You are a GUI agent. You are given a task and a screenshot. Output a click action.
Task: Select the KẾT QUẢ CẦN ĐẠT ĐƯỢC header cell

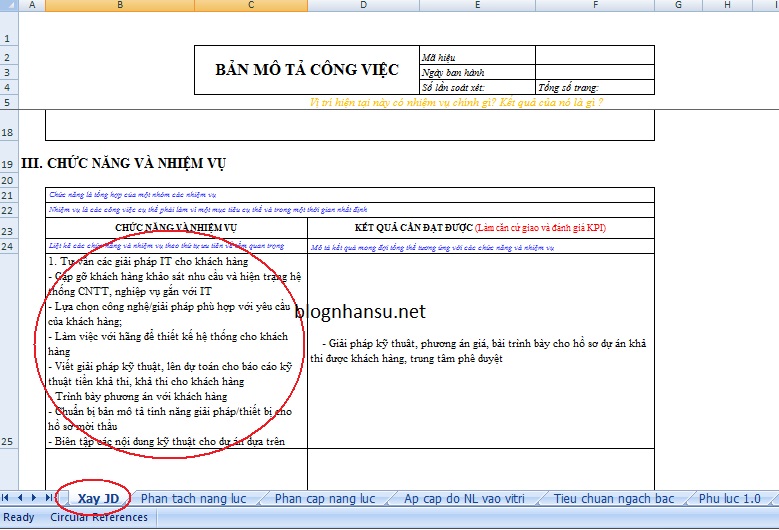(480, 228)
